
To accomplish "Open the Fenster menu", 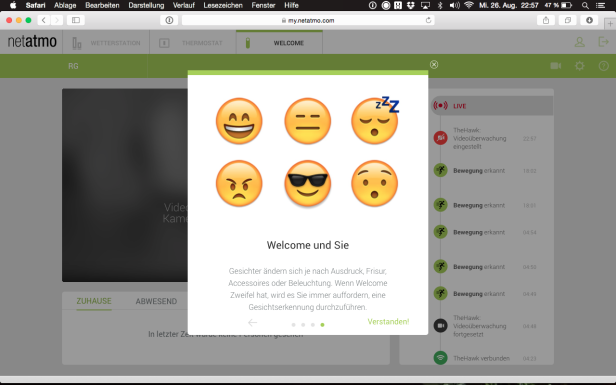I will click(263, 5).
